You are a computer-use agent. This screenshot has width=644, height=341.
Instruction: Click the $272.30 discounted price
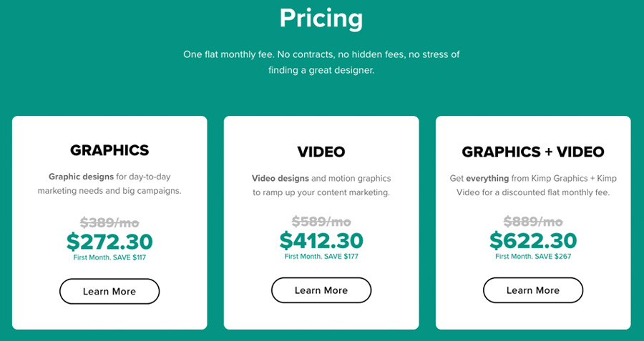click(x=109, y=242)
